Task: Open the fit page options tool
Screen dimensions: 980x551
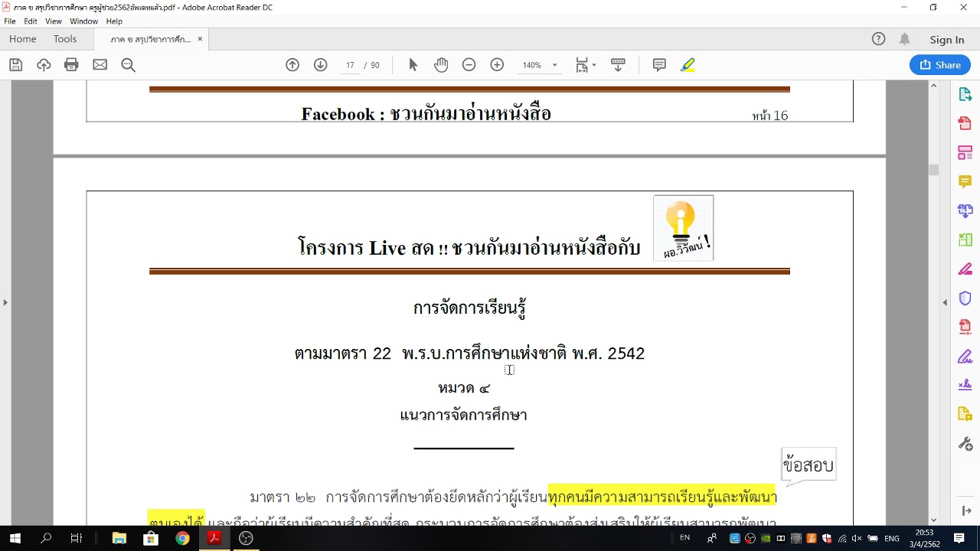Action: pos(582,65)
